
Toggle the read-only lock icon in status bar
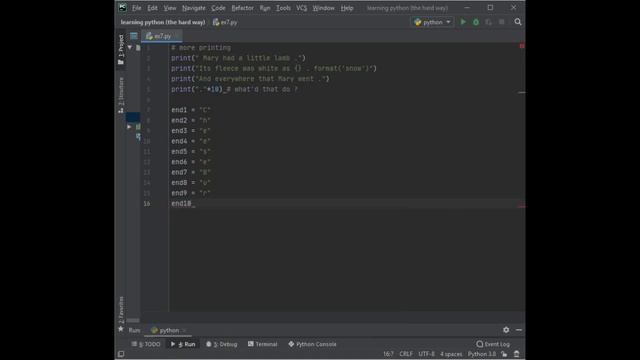[504, 354]
